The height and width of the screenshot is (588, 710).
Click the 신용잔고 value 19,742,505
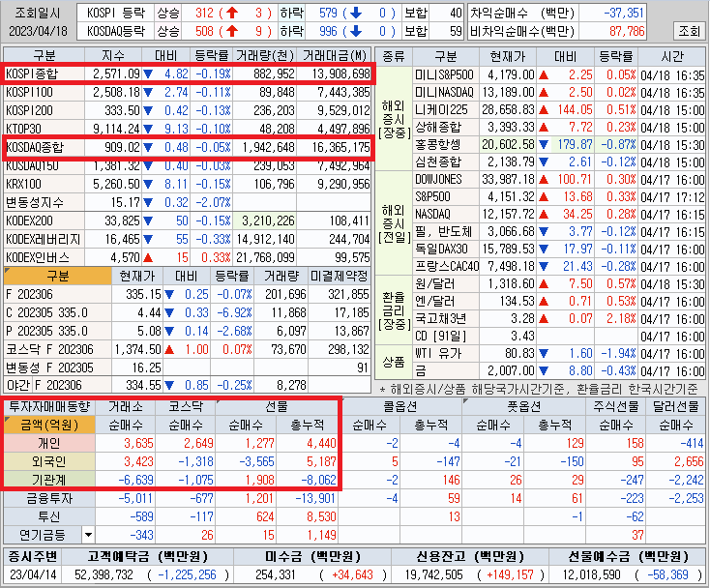(x=433, y=574)
